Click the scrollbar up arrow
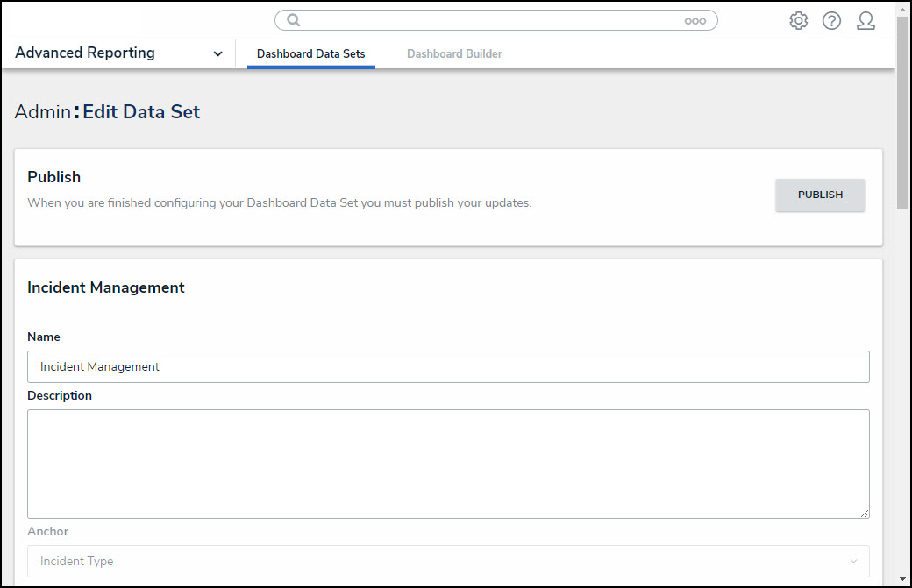The width and height of the screenshot is (912, 588). [x=903, y=8]
